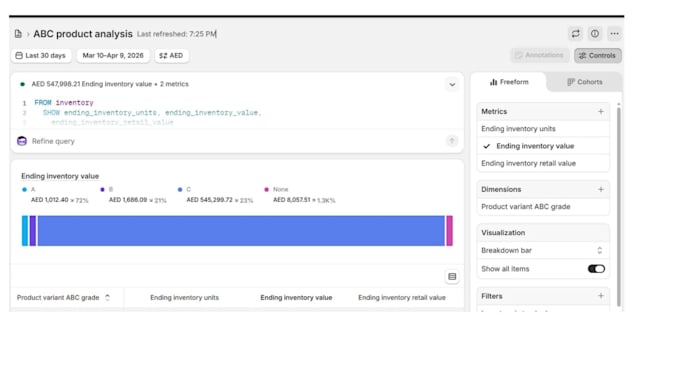The image size is (680, 367).
Task: Select the Ending inventory retail value metric
Action: tap(543, 164)
